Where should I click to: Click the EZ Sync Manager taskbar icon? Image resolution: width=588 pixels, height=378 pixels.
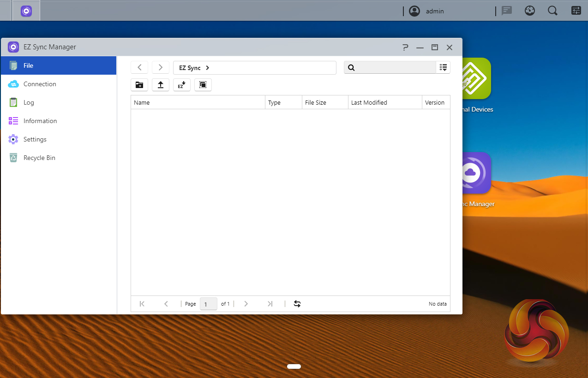pos(26,11)
